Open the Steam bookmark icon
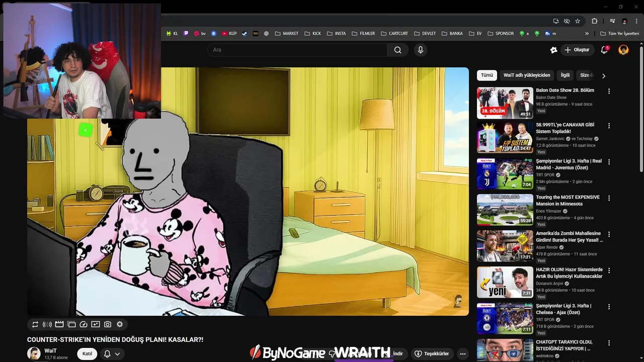The height and width of the screenshot is (362, 644). (x=245, y=34)
